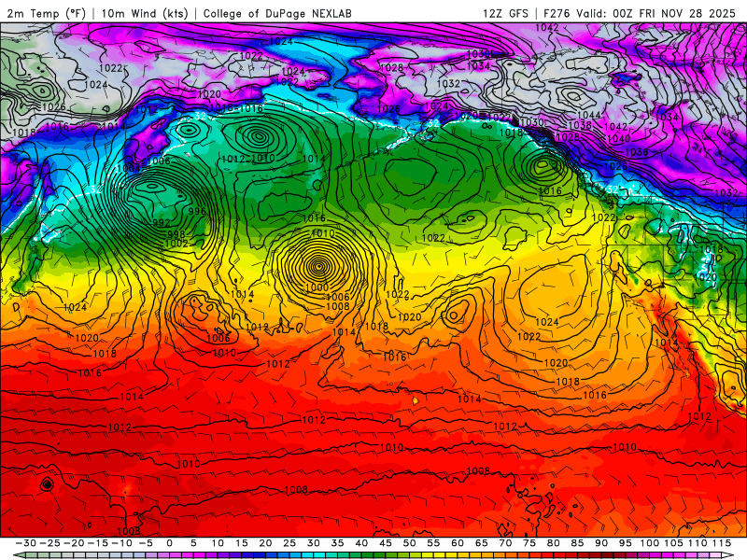Select the 100 label on temperature scale
This screenshot has height=560, width=747.
click(x=649, y=543)
